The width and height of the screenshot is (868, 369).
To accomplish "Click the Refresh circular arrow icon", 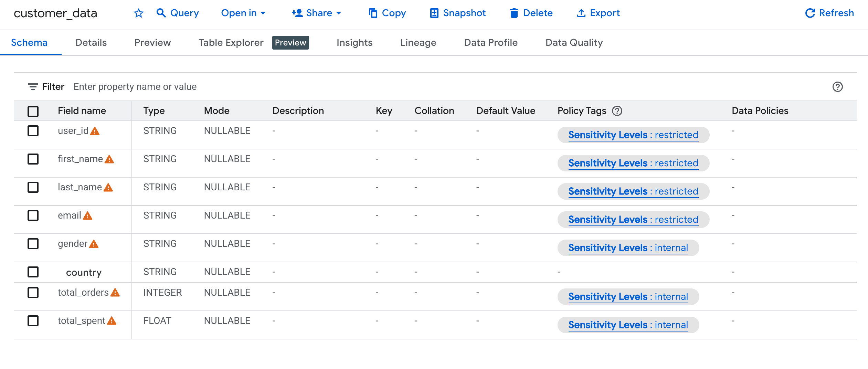I will (x=810, y=13).
